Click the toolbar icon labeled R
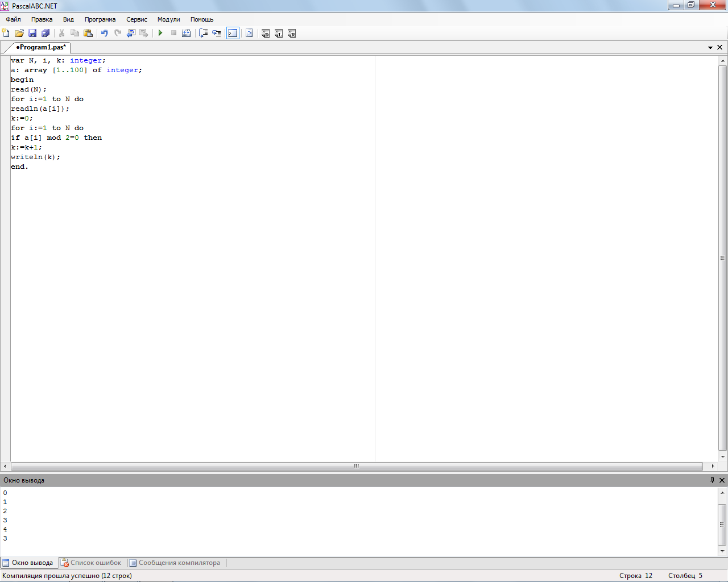Viewport: 728px width, 582px height. coord(292,33)
